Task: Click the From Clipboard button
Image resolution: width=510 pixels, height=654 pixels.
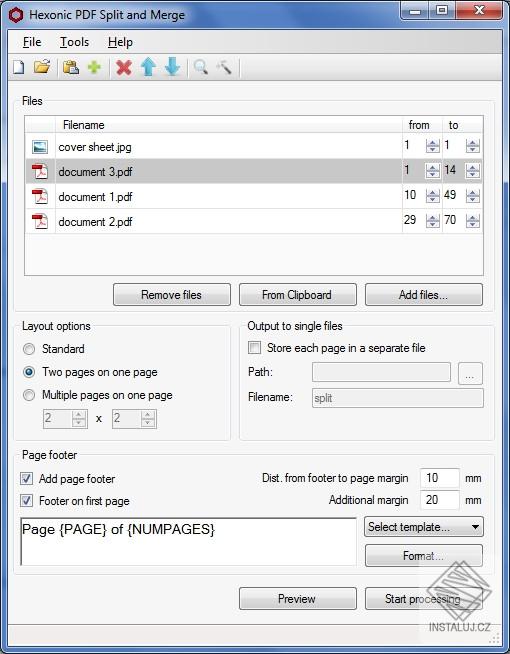Action: click(x=298, y=295)
